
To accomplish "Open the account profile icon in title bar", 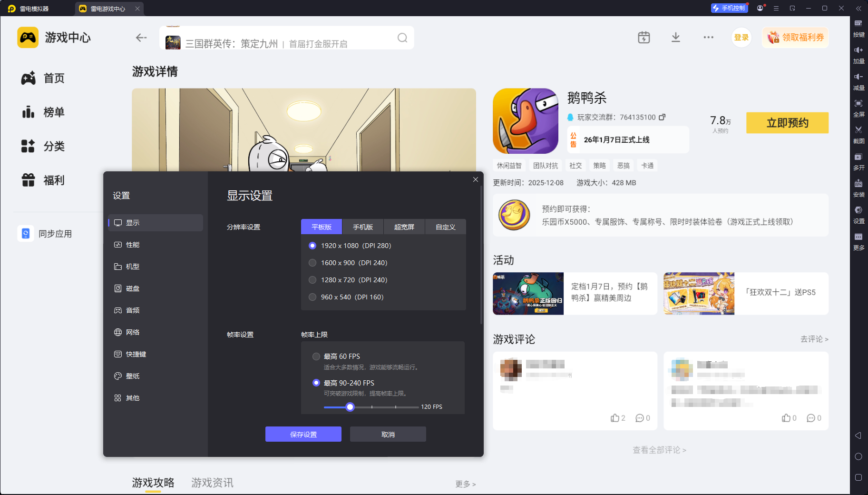I will 760,8.
